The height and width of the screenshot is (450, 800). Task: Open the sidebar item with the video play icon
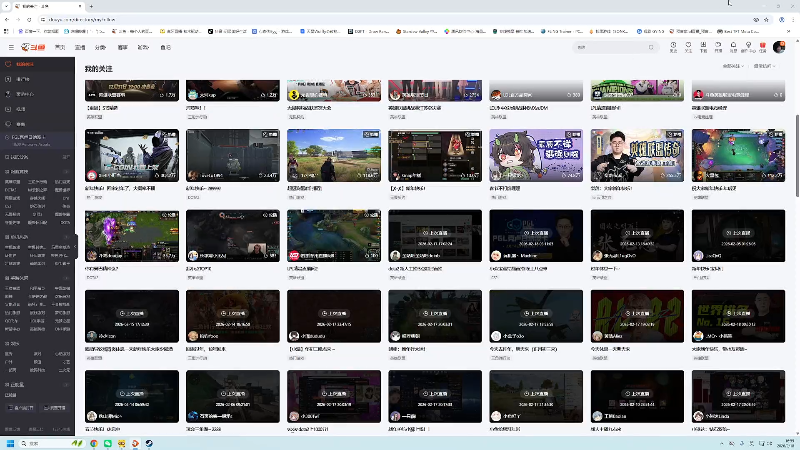pos(37,109)
